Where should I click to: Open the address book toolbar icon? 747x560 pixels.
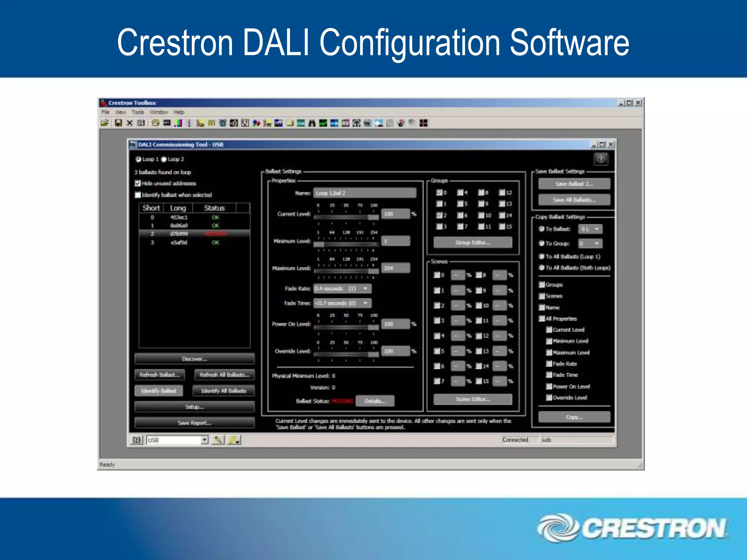(x=141, y=123)
